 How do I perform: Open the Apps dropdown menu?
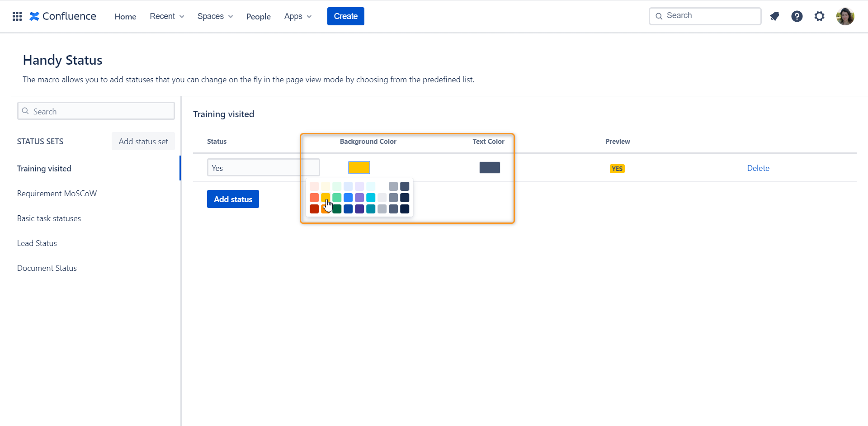click(297, 16)
